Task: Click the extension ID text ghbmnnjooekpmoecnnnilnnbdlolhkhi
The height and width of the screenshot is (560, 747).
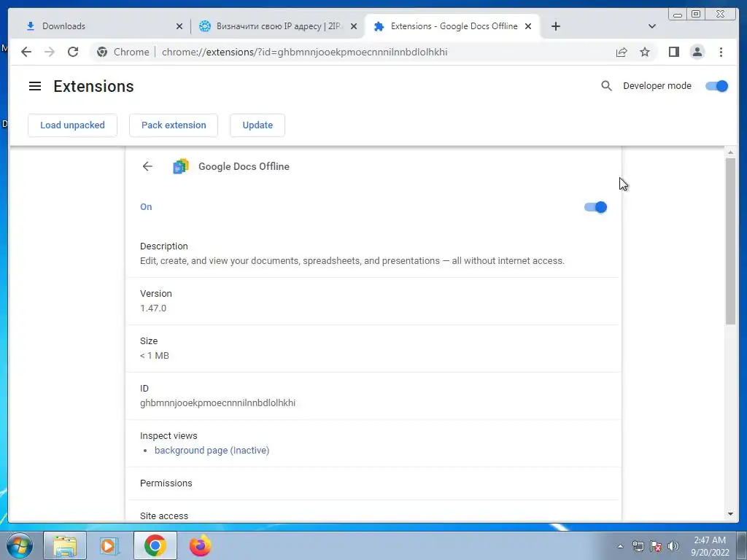Action: click(x=217, y=402)
